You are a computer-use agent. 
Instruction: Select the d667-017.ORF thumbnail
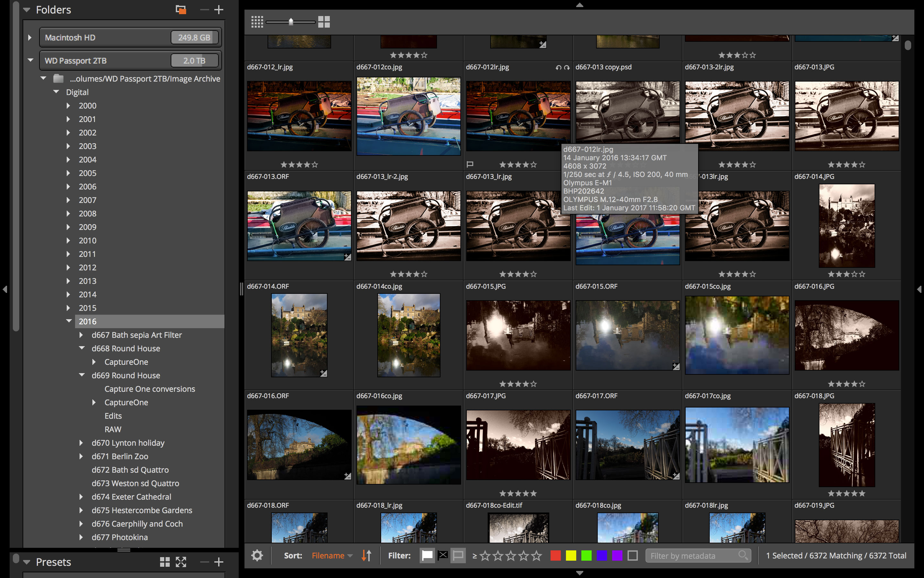[628, 445]
